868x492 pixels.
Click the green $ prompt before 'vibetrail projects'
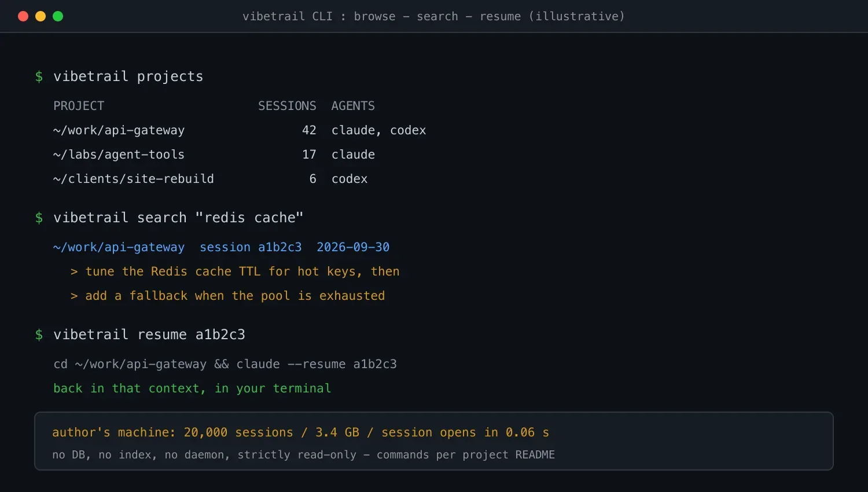tap(39, 76)
